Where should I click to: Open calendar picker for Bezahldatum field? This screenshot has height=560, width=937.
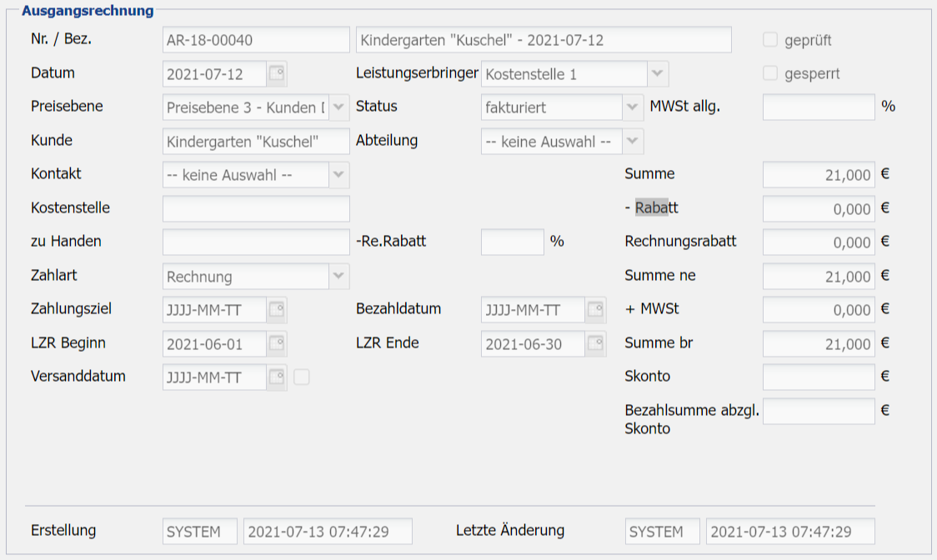click(595, 310)
